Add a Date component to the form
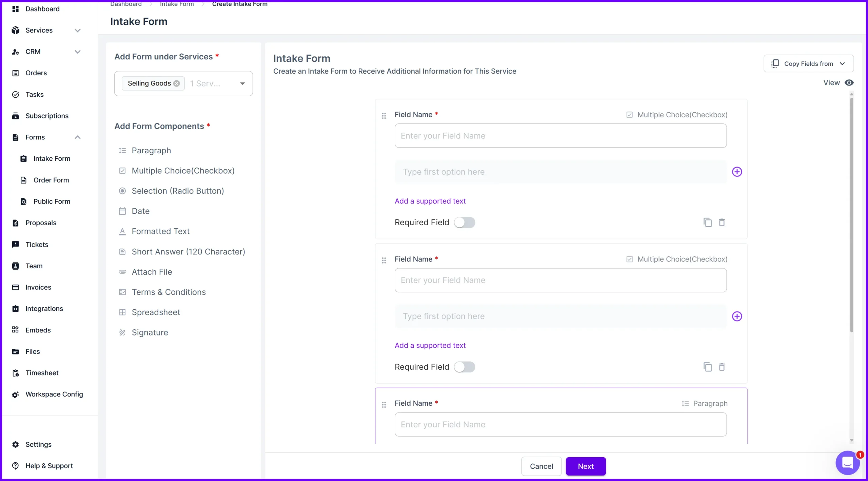The height and width of the screenshot is (481, 868). pos(140,211)
